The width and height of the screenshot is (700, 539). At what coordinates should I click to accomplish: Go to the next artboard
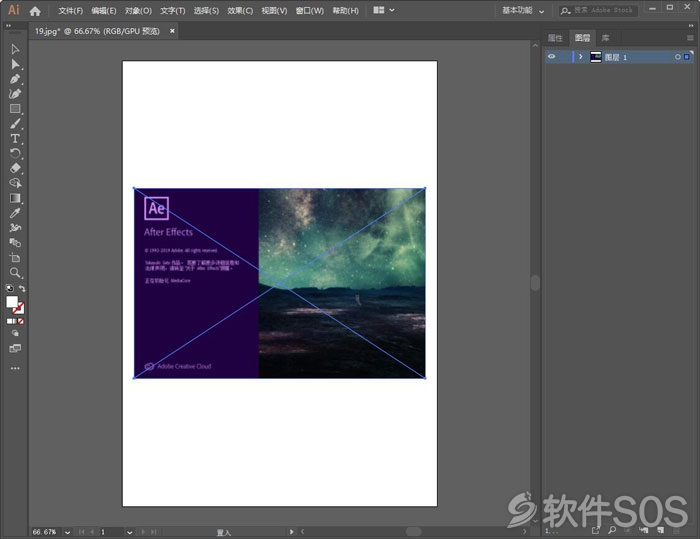pyautogui.click(x=143, y=532)
